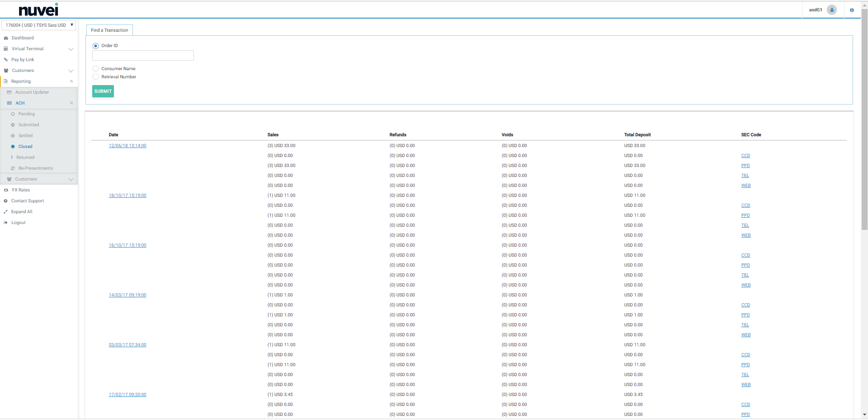Expand the Virtual Terminal menu chevron
868x420 pixels.
(x=71, y=49)
